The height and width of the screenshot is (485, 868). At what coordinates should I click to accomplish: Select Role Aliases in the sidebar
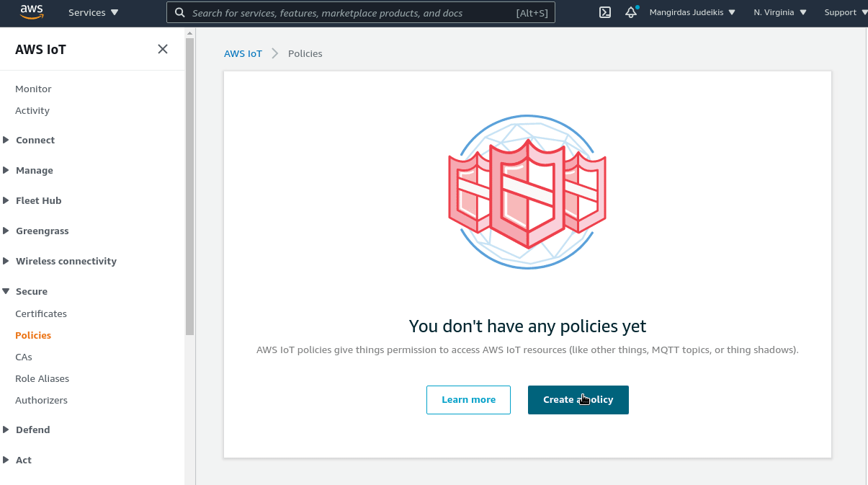42,378
